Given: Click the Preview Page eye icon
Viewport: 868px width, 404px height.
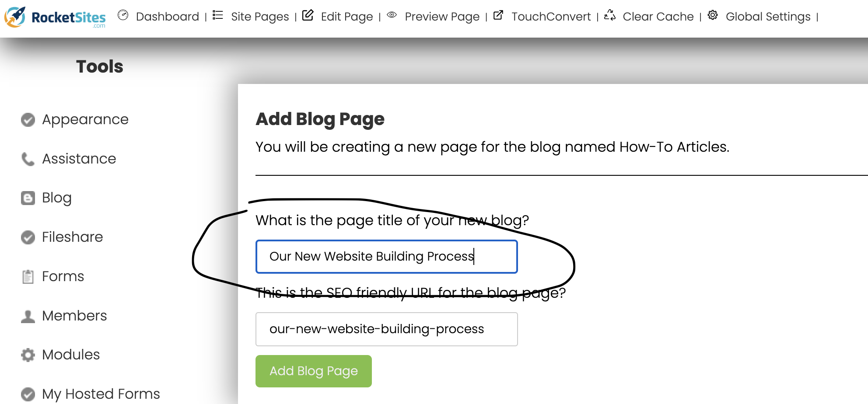Looking at the screenshot, I should tap(392, 15).
